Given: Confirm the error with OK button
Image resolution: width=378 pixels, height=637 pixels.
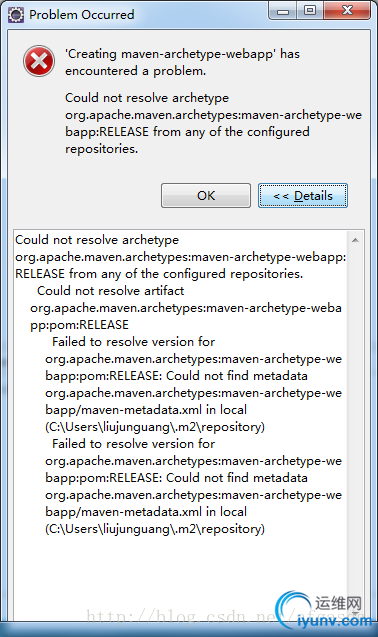Looking at the screenshot, I should (x=206, y=195).
